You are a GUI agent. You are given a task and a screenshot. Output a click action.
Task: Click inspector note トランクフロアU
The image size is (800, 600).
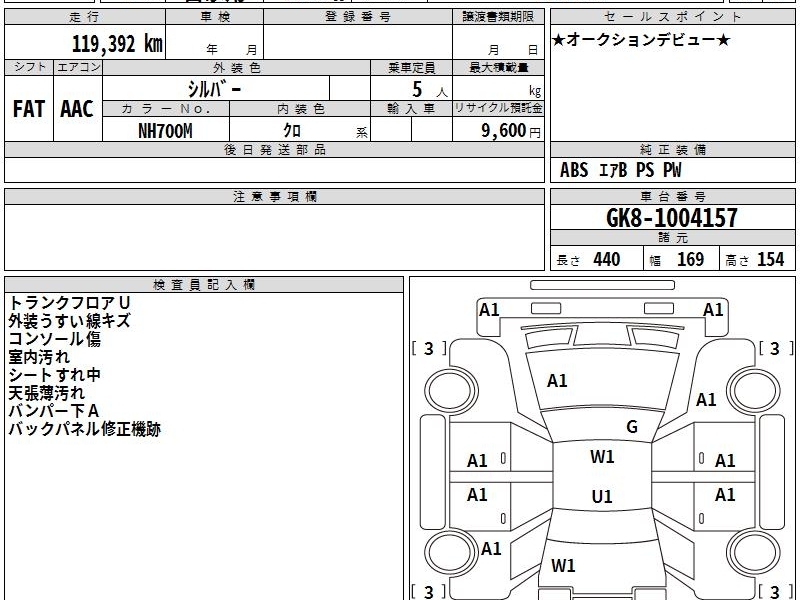[69, 303]
